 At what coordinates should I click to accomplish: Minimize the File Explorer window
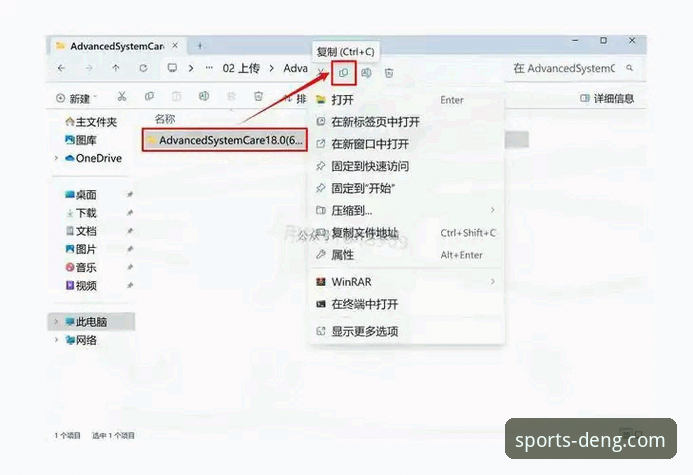[575, 41]
